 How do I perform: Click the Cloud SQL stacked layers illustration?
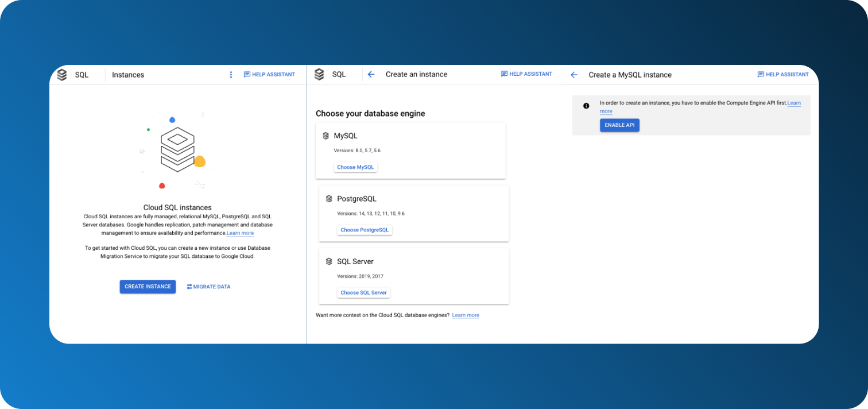pos(177,149)
